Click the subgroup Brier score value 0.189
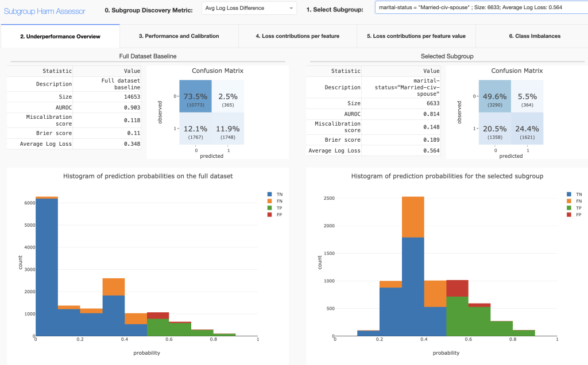This screenshot has height=365, width=588. (431, 140)
